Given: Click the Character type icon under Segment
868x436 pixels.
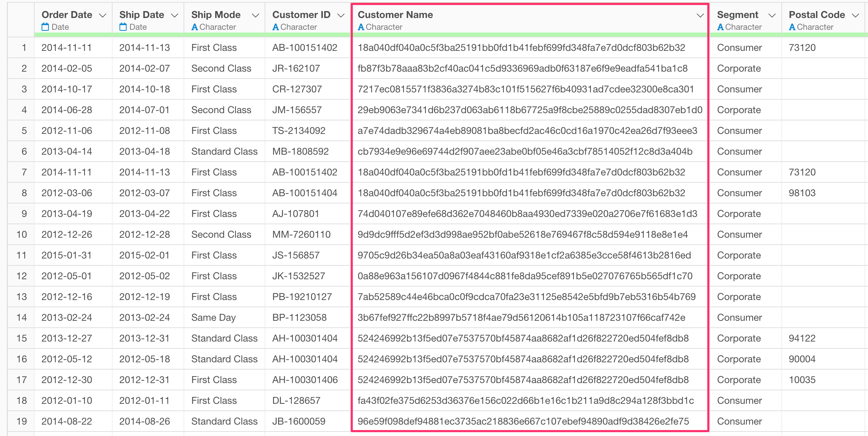Looking at the screenshot, I should pyautogui.click(x=720, y=27).
